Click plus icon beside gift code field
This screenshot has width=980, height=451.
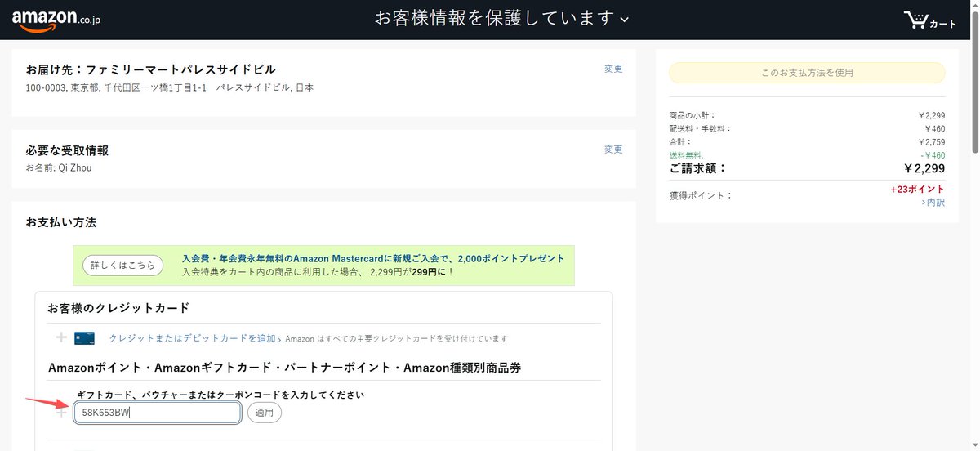coord(60,412)
